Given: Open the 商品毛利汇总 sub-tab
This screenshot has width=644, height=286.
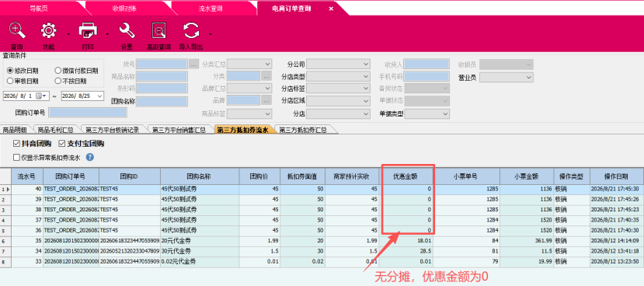Looking at the screenshot, I should 55,130.
